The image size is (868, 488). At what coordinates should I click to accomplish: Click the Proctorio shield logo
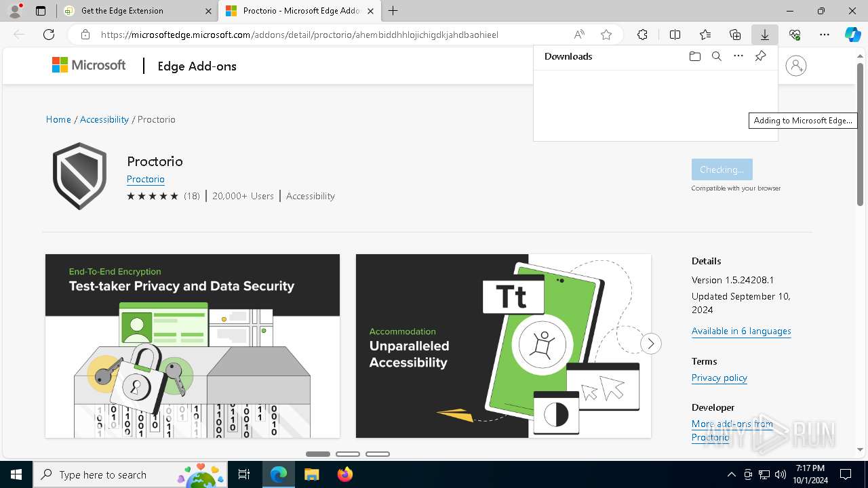[x=80, y=176]
